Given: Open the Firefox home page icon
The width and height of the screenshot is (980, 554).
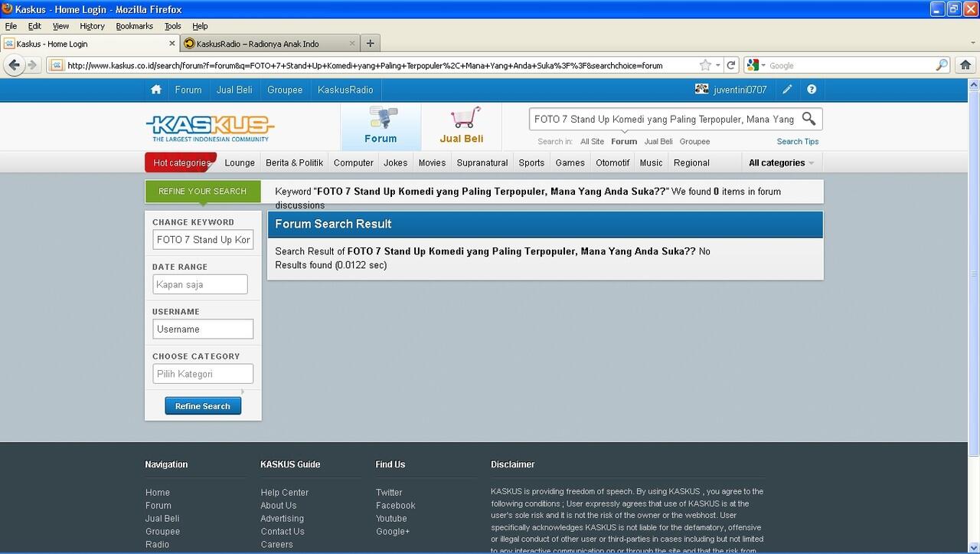Looking at the screenshot, I should pyautogui.click(x=965, y=65).
